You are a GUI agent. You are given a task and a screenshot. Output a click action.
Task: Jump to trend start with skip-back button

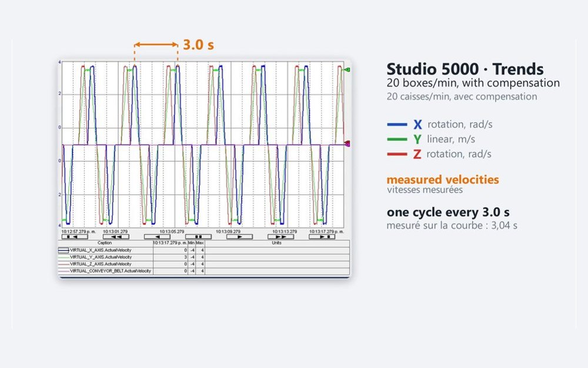click(75, 237)
